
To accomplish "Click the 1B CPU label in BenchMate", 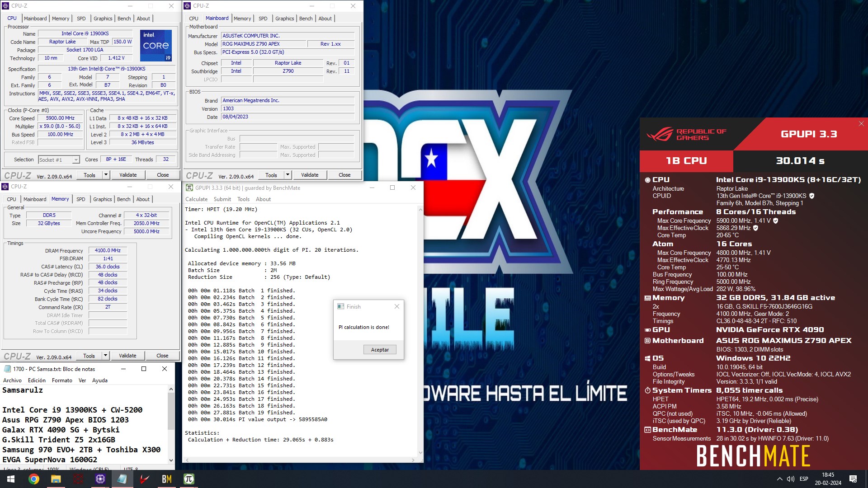I will [x=686, y=161].
